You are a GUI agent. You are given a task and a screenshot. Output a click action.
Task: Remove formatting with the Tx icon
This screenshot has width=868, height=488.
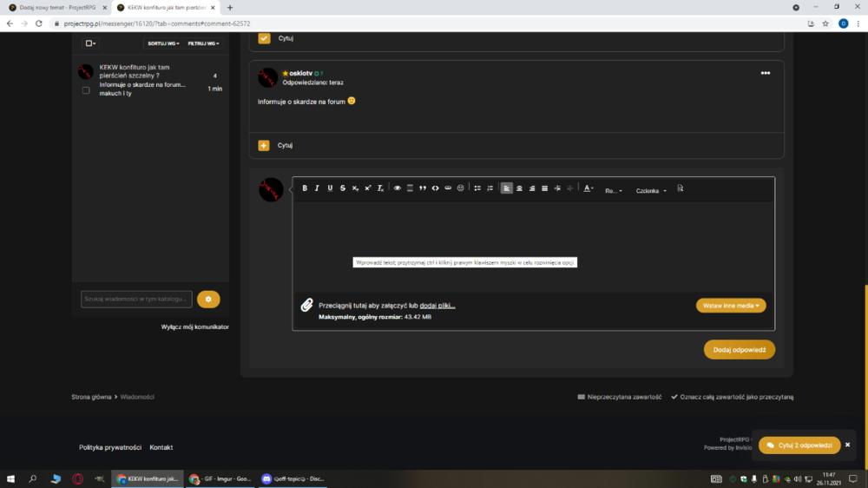380,188
